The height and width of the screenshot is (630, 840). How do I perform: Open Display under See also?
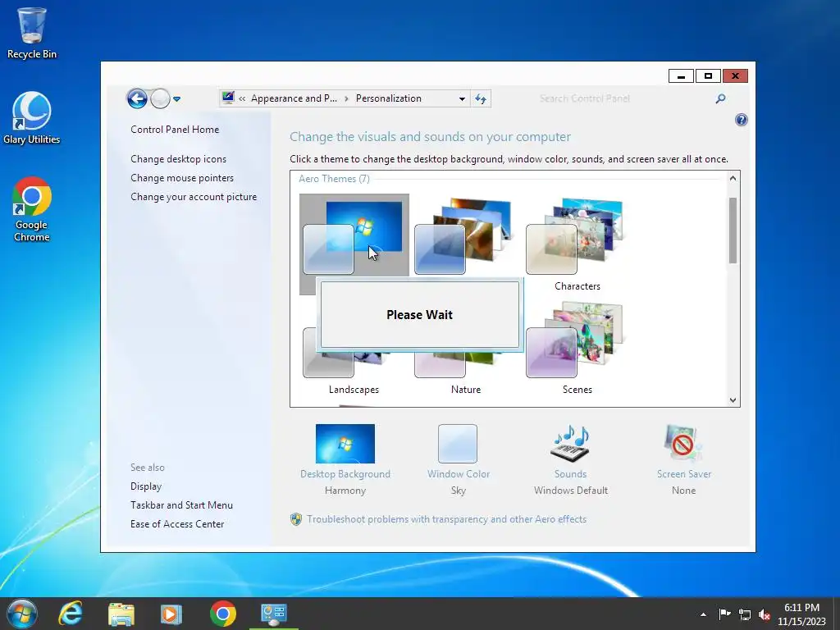click(x=146, y=486)
